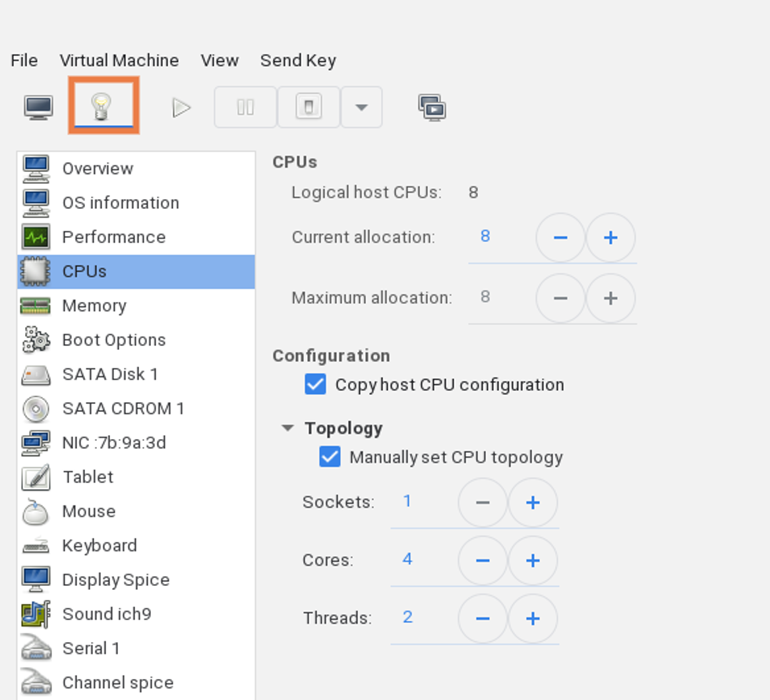Open hardware details lightbulb icon

(x=102, y=107)
